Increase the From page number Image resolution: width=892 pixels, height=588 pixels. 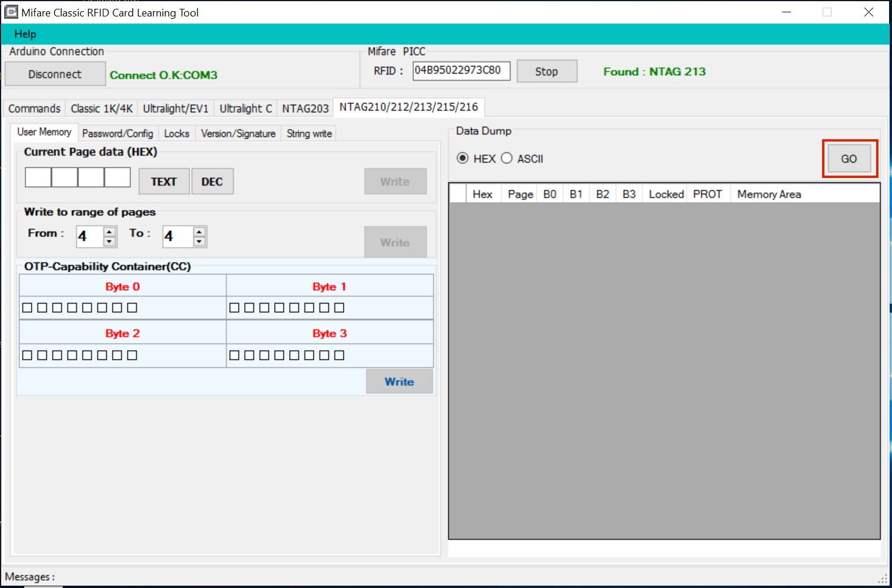109,231
